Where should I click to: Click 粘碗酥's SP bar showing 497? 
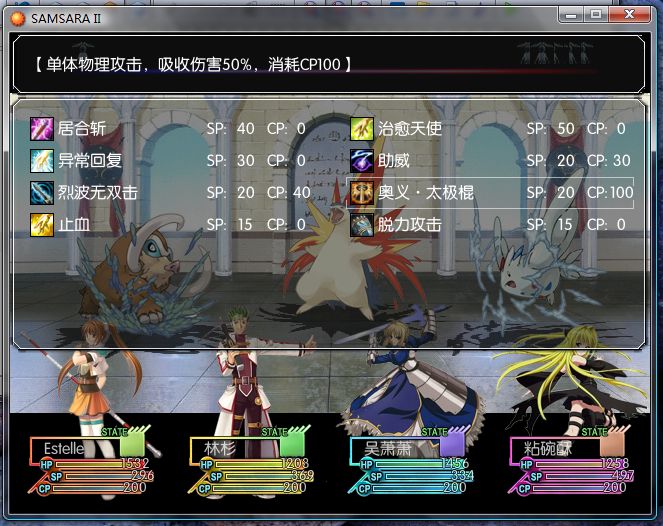588,476
